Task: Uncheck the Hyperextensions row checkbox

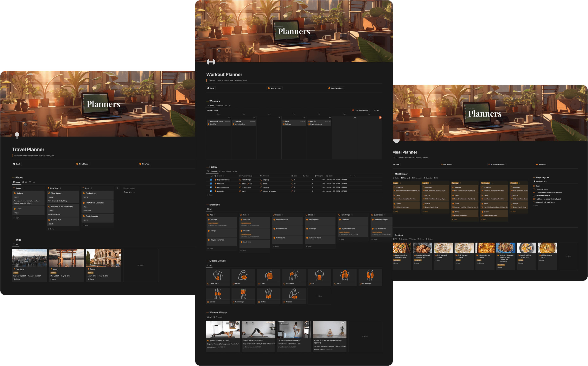Action: pyautogui.click(x=211, y=180)
